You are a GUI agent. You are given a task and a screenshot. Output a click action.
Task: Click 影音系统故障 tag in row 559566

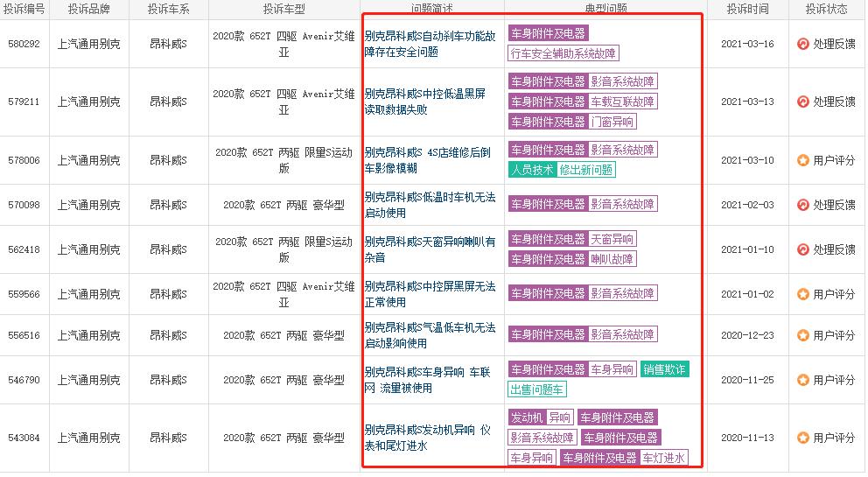click(x=622, y=293)
